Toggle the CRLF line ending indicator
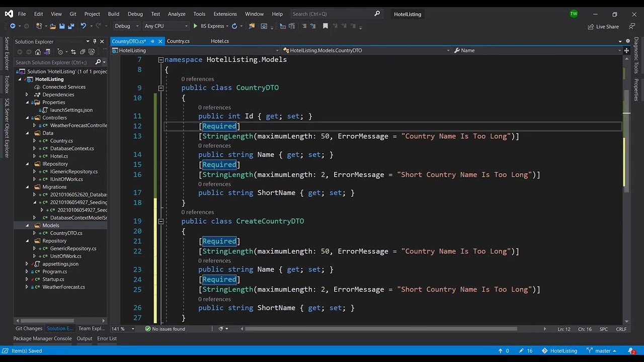The width and height of the screenshot is (644, 362). [x=621, y=329]
